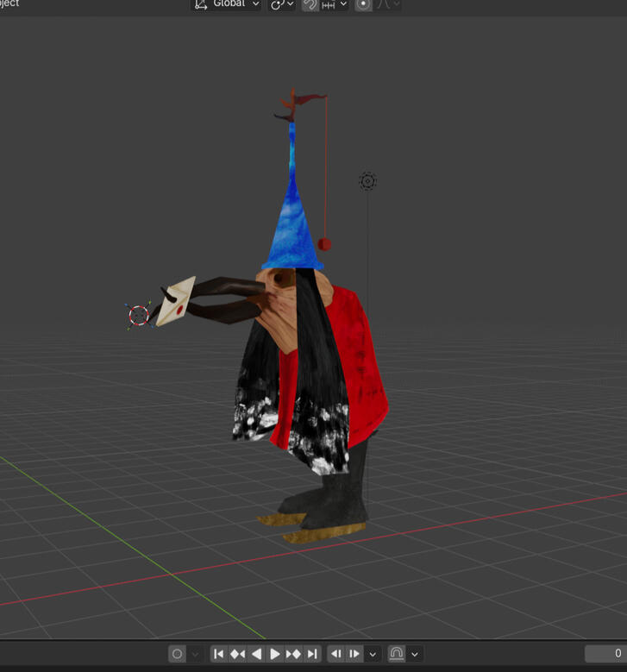Step back one frame
Viewport: 627px width, 672px height.
coord(336,654)
